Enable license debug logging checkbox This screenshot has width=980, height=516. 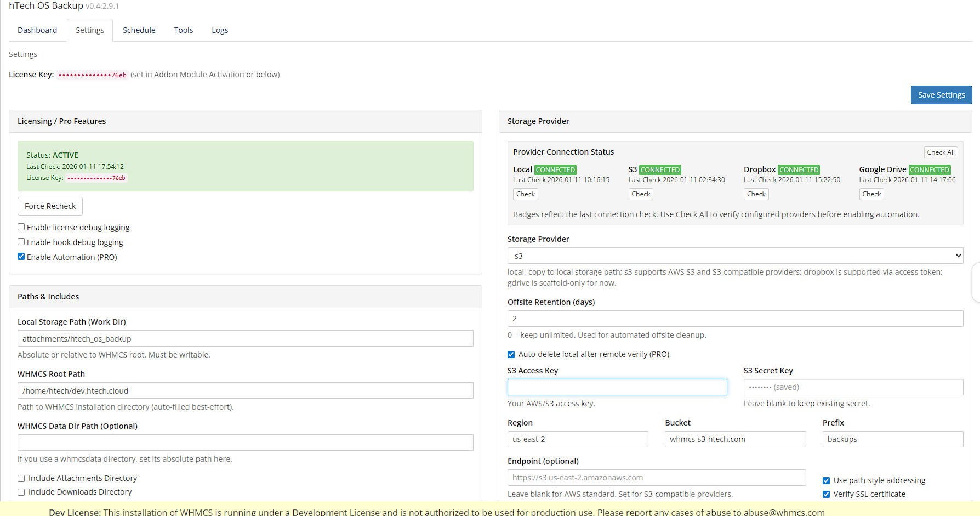[21, 227]
